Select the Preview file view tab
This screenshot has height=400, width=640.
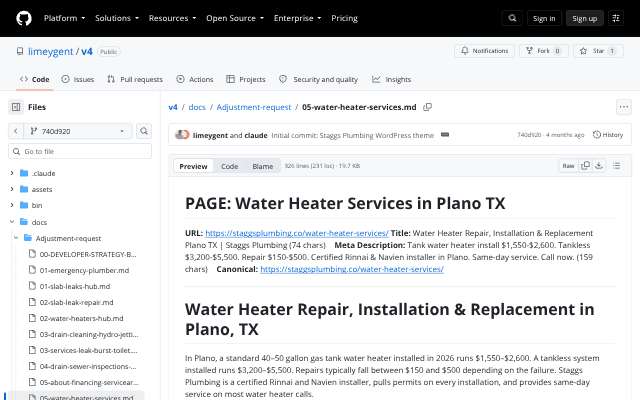193,166
